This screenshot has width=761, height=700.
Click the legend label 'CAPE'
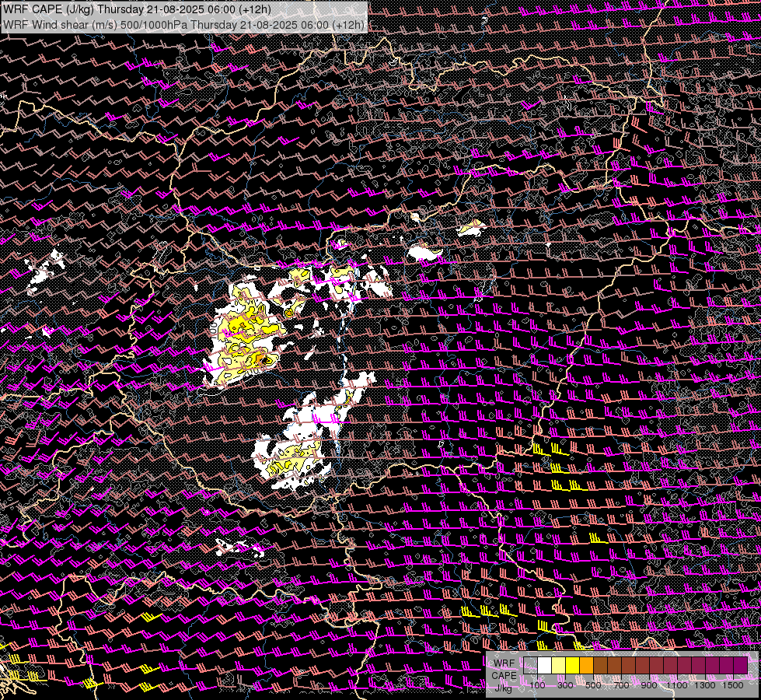click(x=504, y=676)
